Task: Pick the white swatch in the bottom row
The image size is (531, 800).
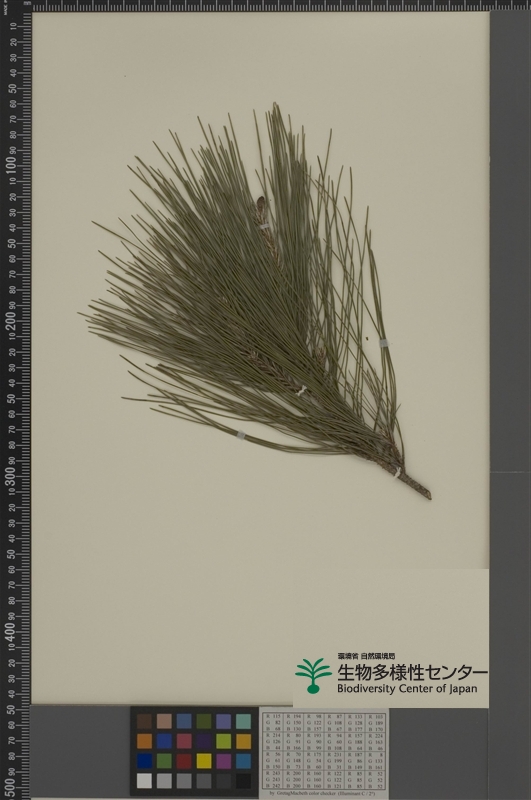Action: click(144, 781)
